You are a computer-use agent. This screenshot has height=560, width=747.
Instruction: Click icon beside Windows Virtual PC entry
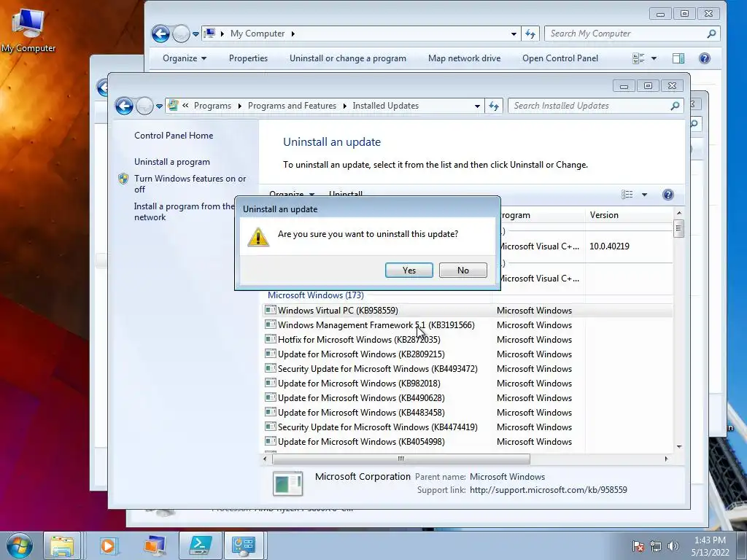pyautogui.click(x=270, y=310)
